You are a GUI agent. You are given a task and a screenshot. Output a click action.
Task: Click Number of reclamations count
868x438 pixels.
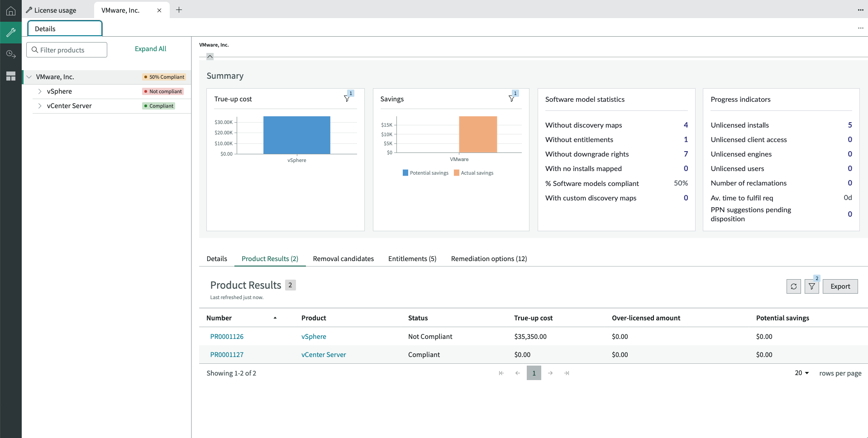[850, 183]
